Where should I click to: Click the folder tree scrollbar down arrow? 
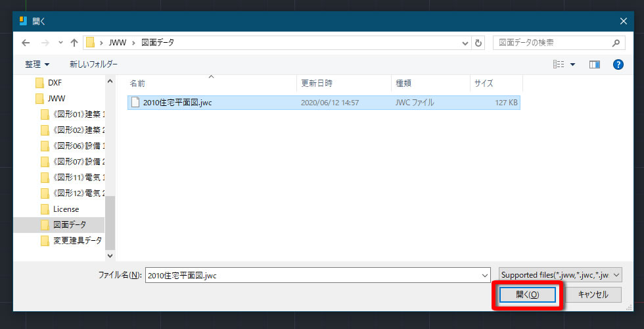click(x=110, y=255)
